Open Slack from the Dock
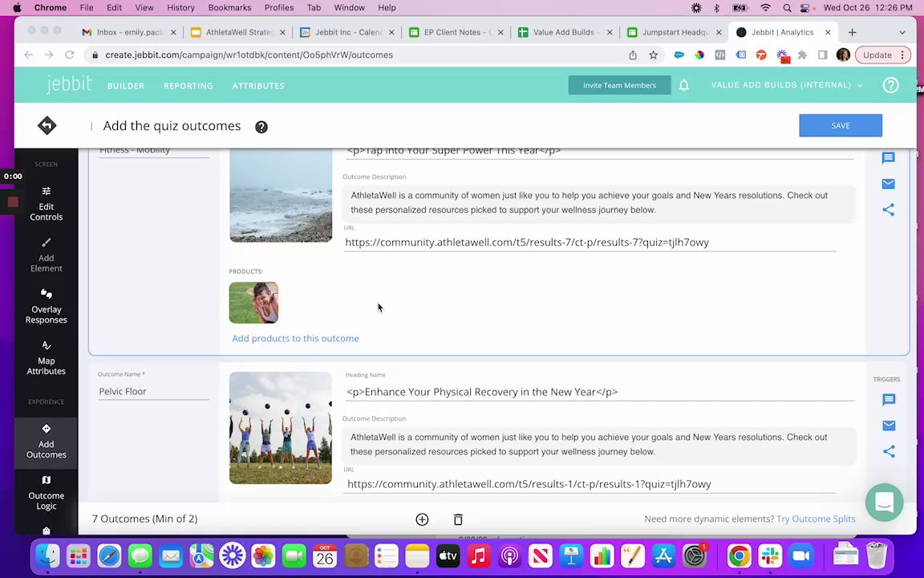The height and width of the screenshot is (578, 924). (x=770, y=556)
